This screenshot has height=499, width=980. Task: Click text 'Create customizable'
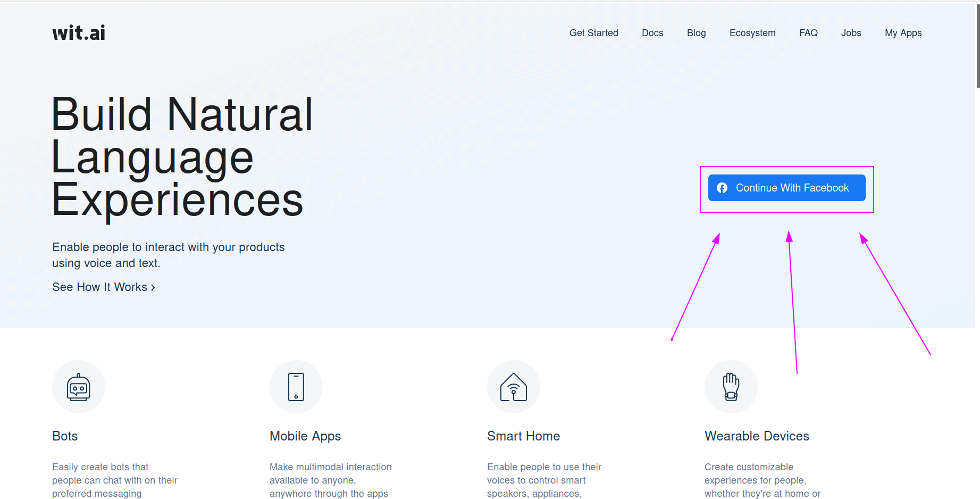[x=749, y=467]
